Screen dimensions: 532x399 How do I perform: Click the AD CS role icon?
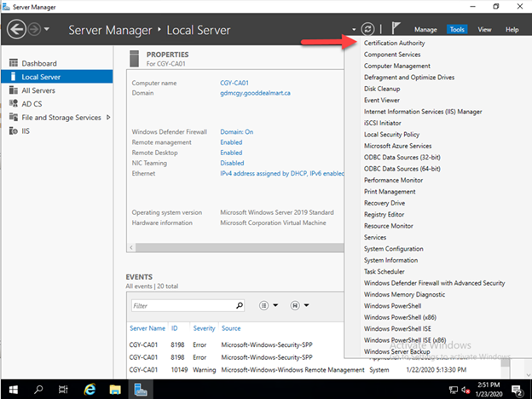pos(14,103)
